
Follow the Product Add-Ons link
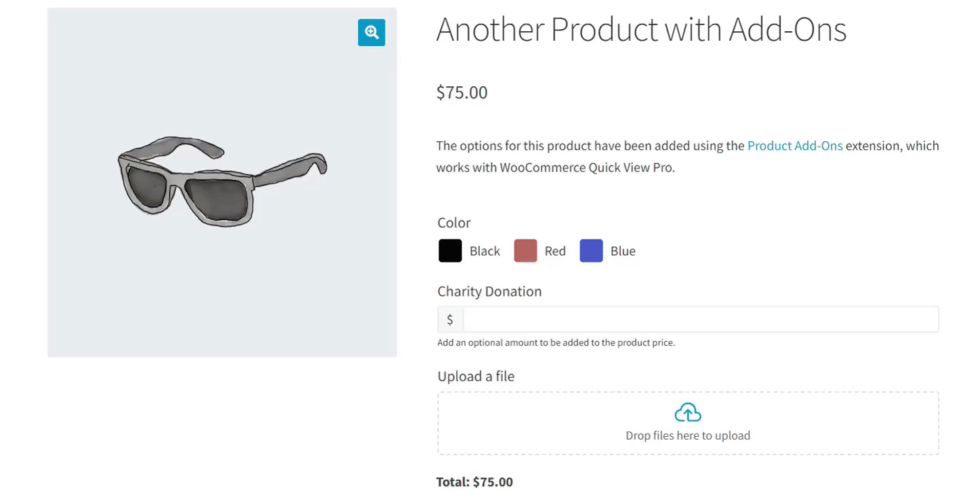[x=795, y=146]
